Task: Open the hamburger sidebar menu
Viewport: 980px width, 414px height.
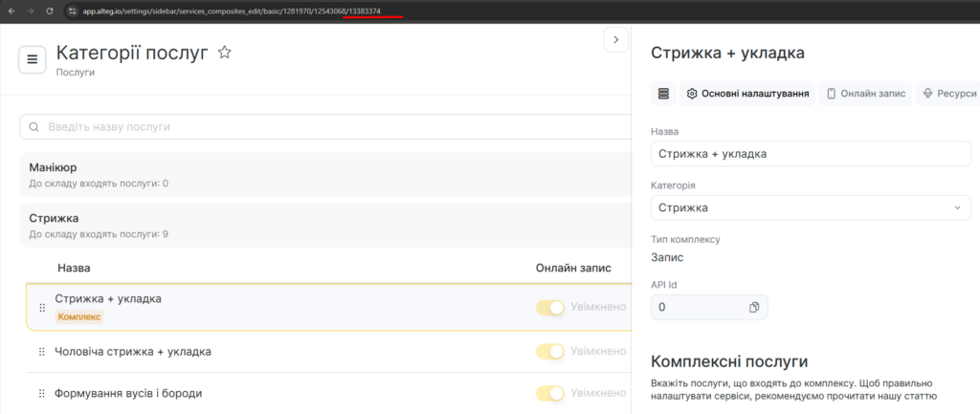Action: click(x=32, y=59)
